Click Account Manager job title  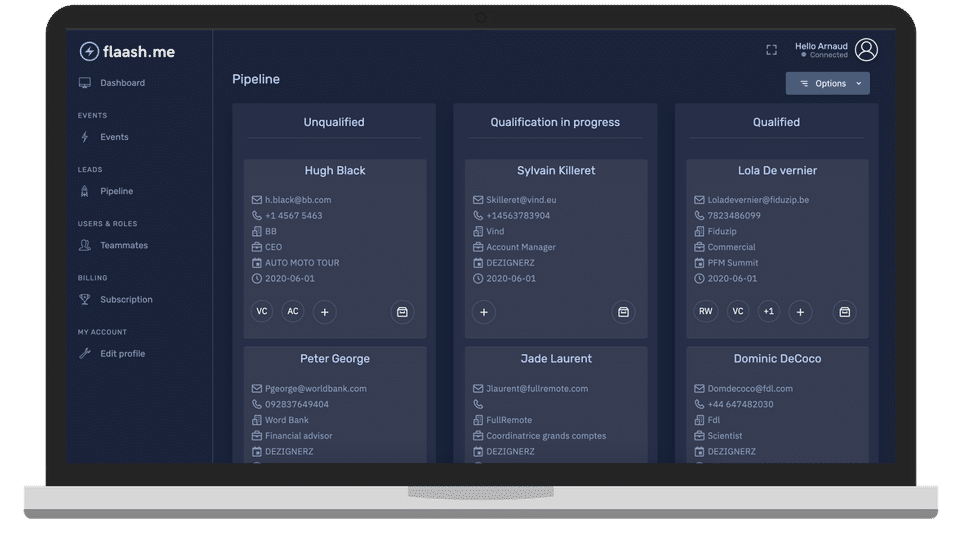(521, 247)
